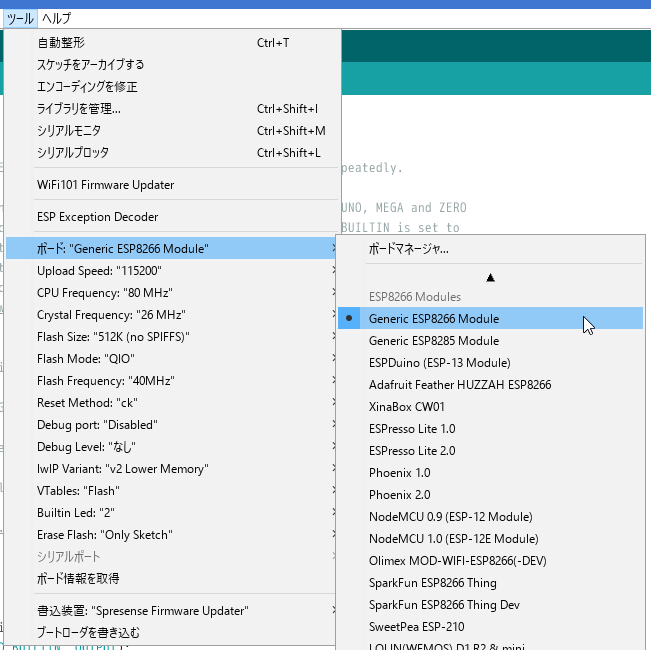This screenshot has height=650, width=651.
Task: Select Olimex MOD-WIFI-ESP8266(-DEV) board
Action: [x=490, y=560]
